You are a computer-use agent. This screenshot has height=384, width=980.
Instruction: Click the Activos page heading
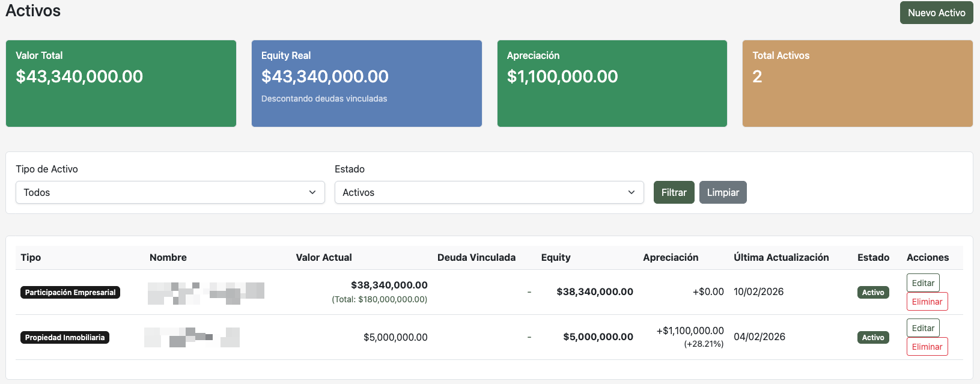point(33,11)
